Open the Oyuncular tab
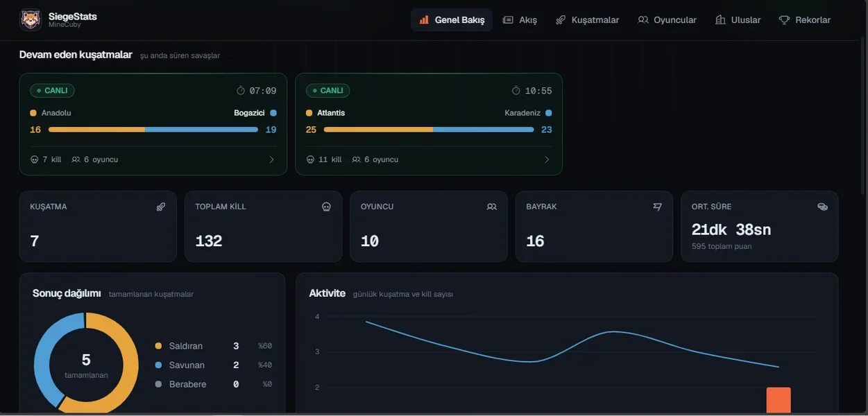Image resolution: width=868 pixels, height=416 pixels. pyautogui.click(x=667, y=20)
